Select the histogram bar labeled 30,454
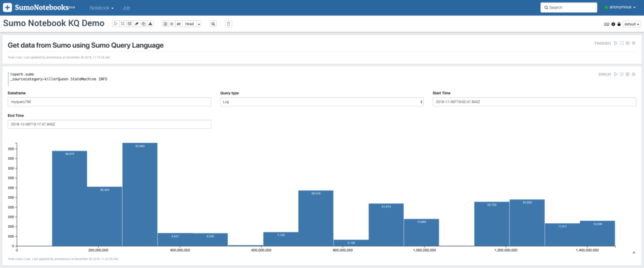Screen dimensions: 644x268 (x=104, y=216)
